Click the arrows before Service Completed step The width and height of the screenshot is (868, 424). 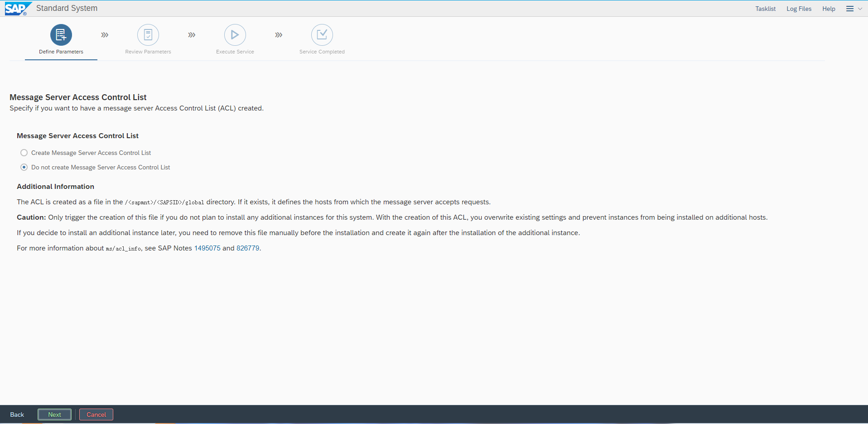tap(279, 35)
